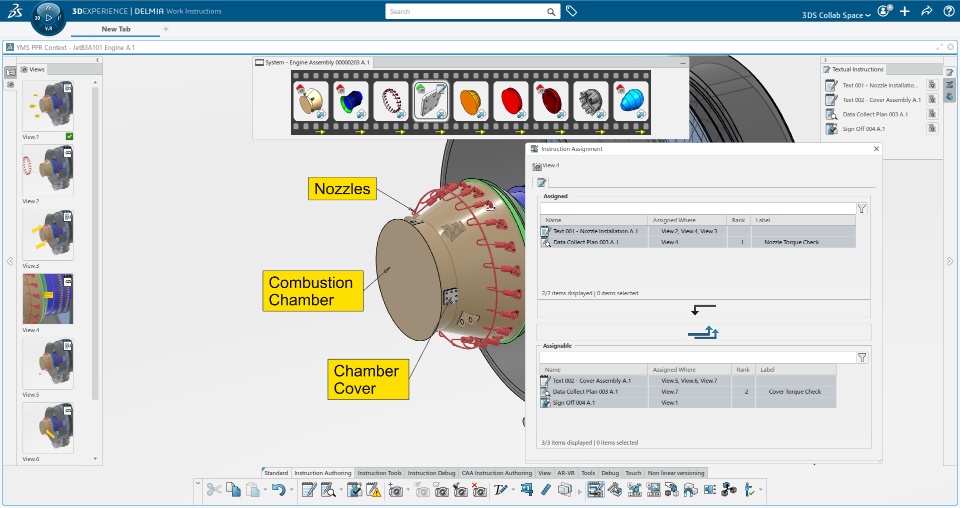The height and width of the screenshot is (508, 960).
Task: Toggle the filter icon in Assignable section
Action: (862, 357)
